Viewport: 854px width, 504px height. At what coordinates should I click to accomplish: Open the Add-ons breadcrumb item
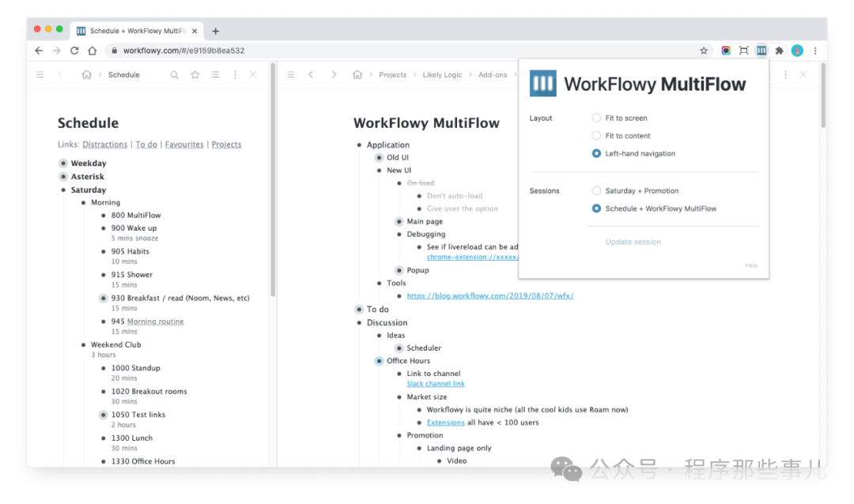493,74
